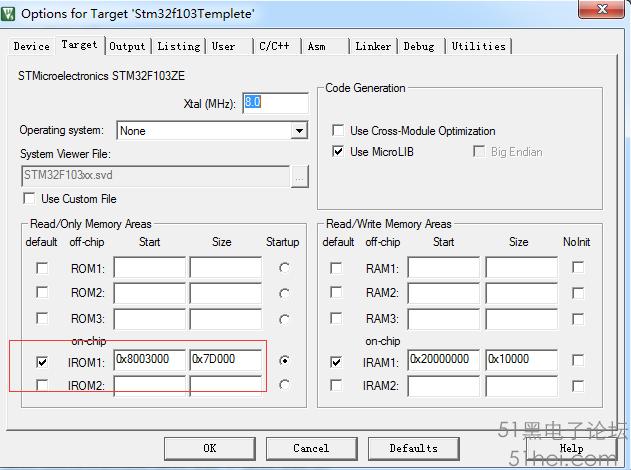Check the RAM3 default checkbox
Image resolution: width=631 pixels, height=470 pixels.
(336, 318)
